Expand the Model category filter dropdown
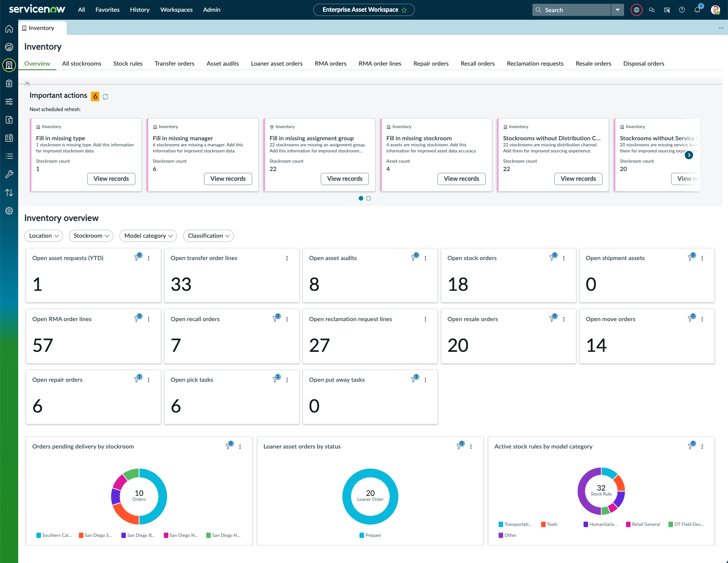 pos(148,236)
